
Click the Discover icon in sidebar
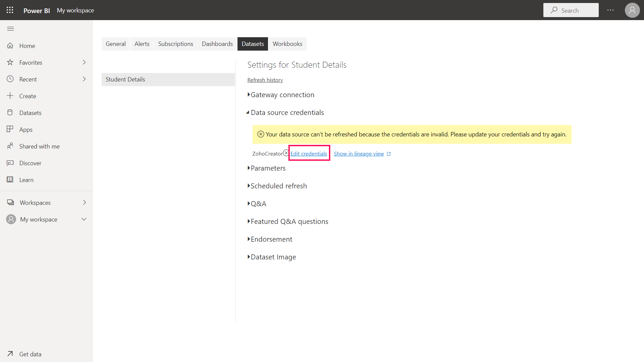10,163
